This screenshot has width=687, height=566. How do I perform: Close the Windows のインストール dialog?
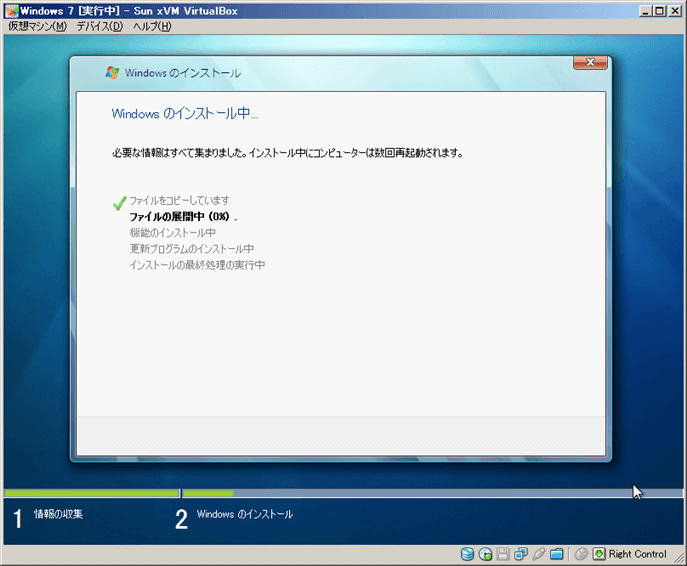[591, 63]
